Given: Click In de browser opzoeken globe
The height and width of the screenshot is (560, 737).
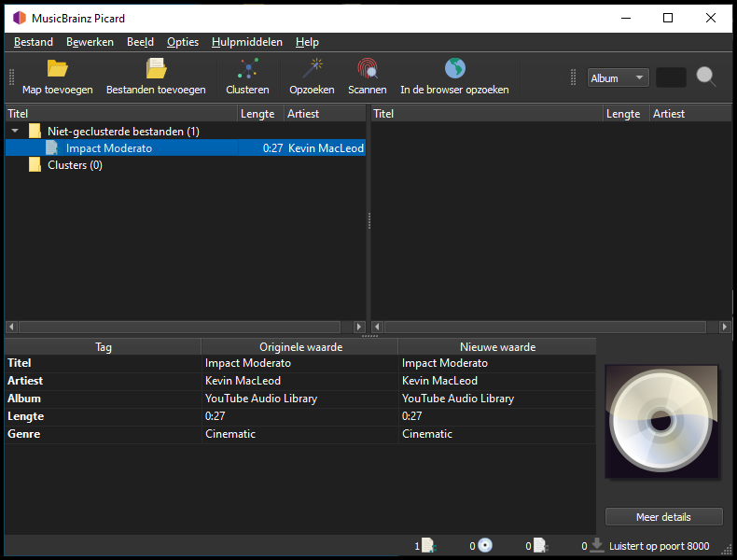Looking at the screenshot, I should tap(454, 69).
